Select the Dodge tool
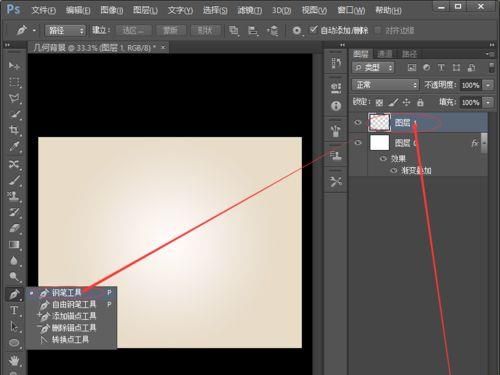The width and height of the screenshot is (500, 375). (x=14, y=277)
